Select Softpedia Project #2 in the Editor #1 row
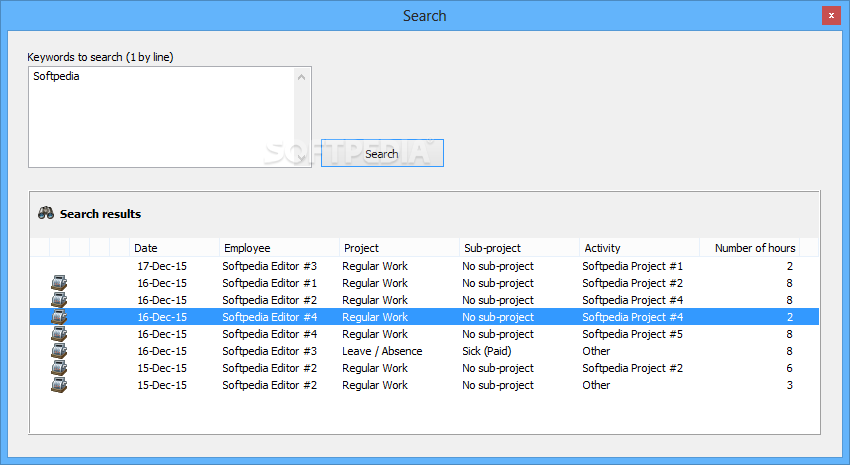The width and height of the screenshot is (850, 465). [x=633, y=283]
